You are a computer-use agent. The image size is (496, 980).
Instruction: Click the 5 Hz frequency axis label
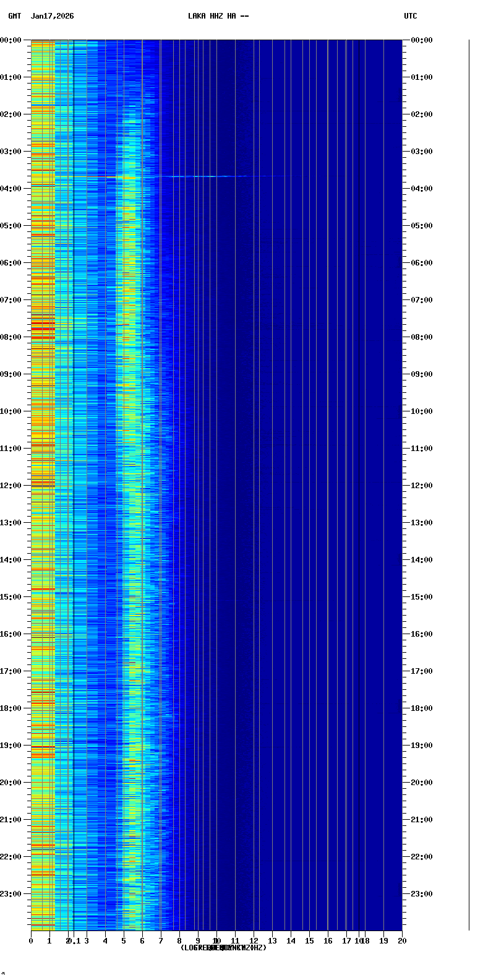pyautogui.click(x=124, y=941)
